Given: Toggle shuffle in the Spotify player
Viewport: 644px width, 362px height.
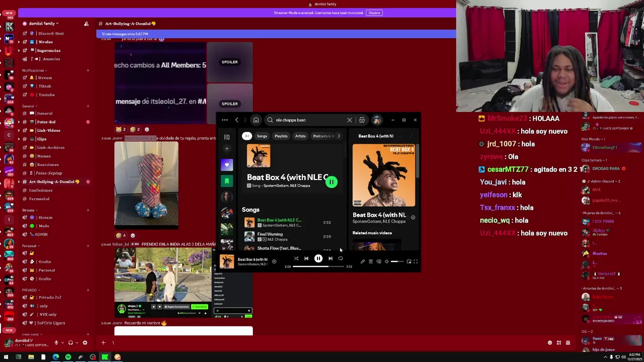Looking at the screenshot, I should coord(296,258).
